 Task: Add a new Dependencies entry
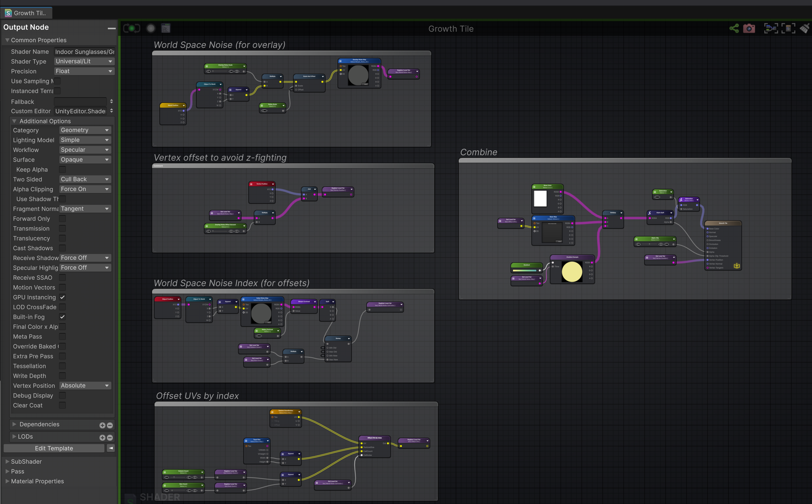[x=102, y=425]
